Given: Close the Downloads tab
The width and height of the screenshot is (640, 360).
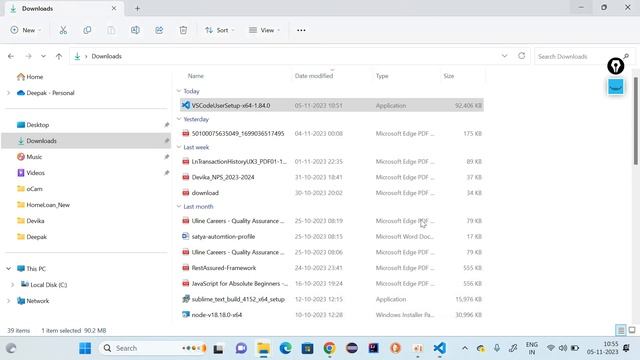Looking at the screenshot, I should click(x=114, y=8).
